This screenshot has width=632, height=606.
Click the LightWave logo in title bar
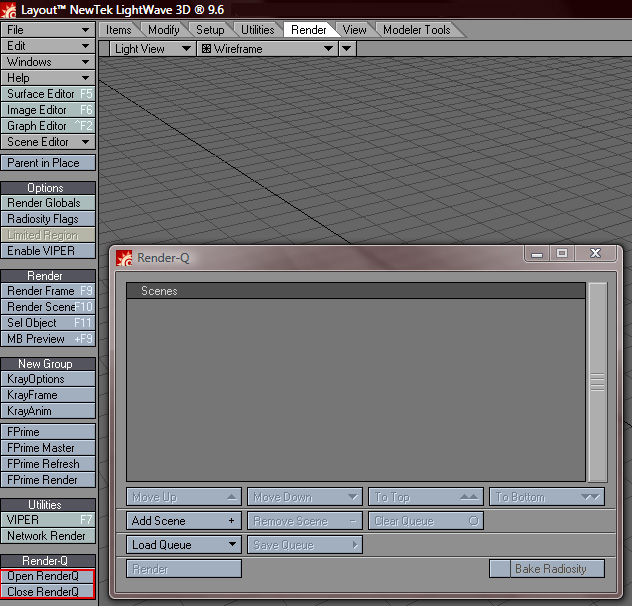[8, 10]
